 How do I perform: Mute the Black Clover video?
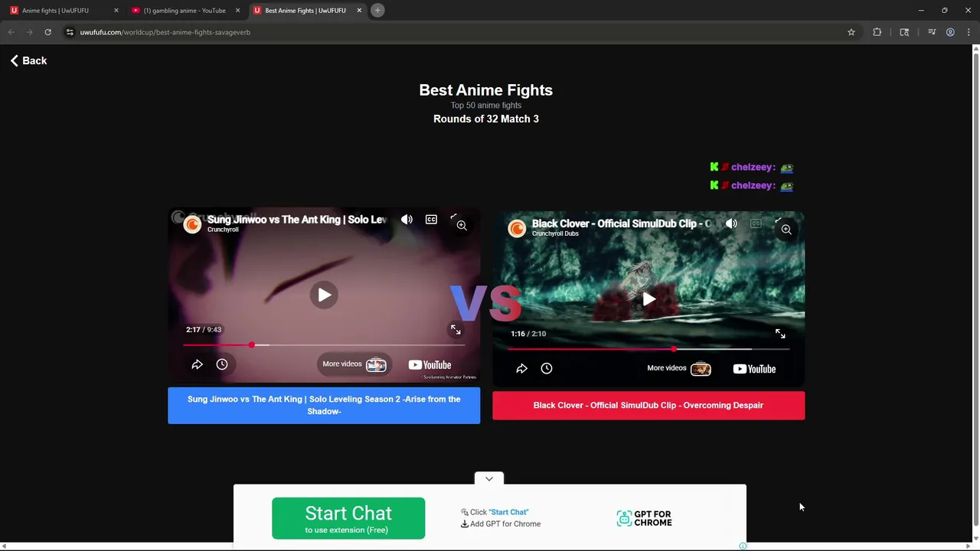point(731,223)
